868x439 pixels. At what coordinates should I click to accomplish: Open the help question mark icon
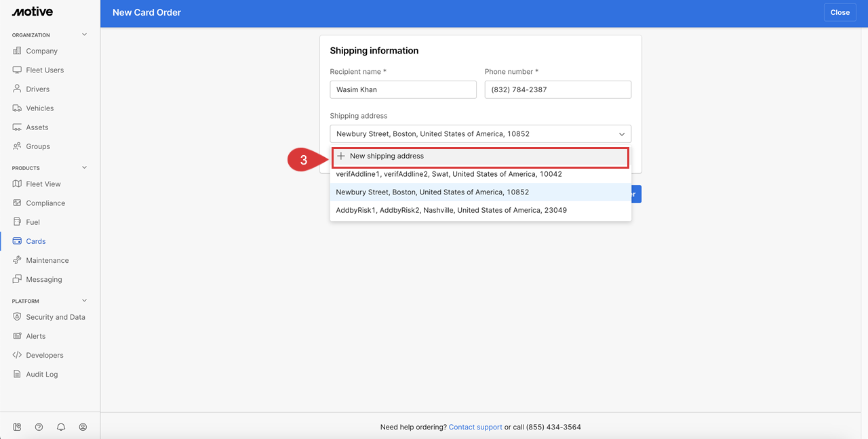point(39,427)
